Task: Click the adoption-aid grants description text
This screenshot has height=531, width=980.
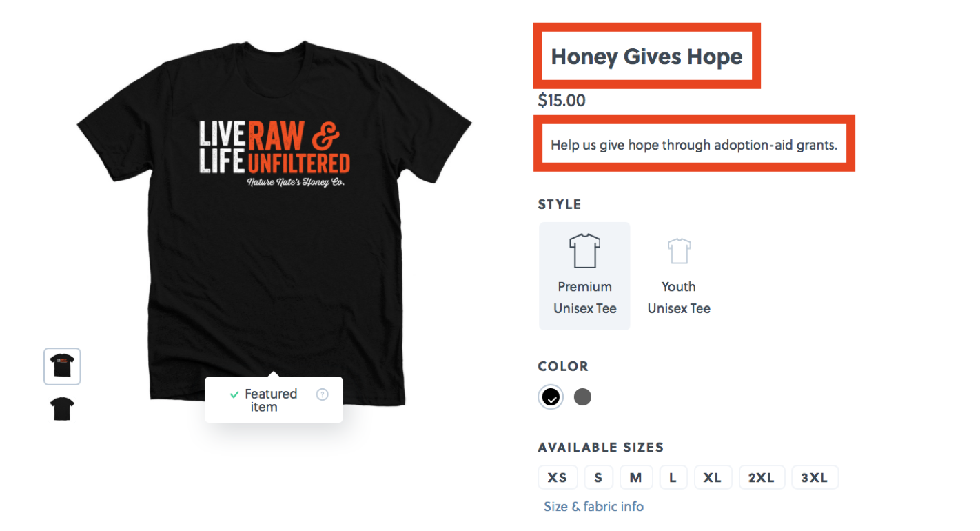Action: pos(694,144)
